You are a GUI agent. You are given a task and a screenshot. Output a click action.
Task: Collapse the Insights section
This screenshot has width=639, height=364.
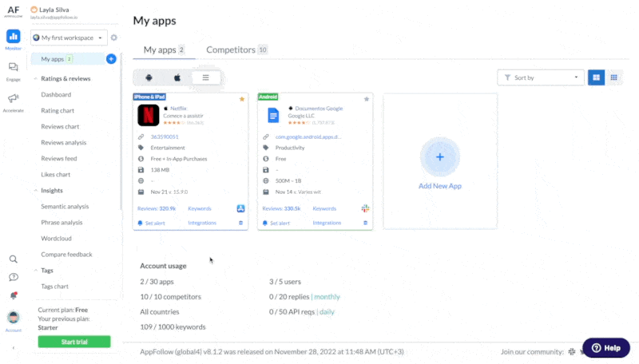(35, 191)
